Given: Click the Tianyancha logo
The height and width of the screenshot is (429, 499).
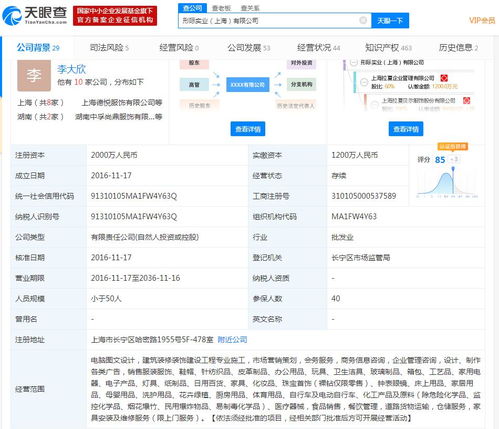Looking at the screenshot, I should [35, 15].
